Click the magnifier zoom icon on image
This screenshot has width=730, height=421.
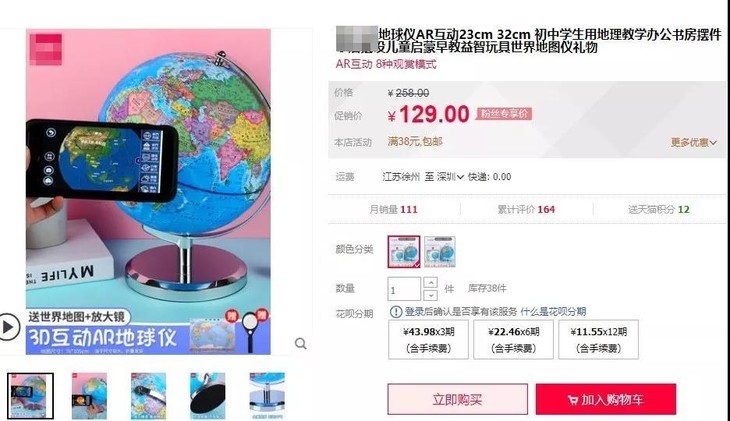[301, 344]
